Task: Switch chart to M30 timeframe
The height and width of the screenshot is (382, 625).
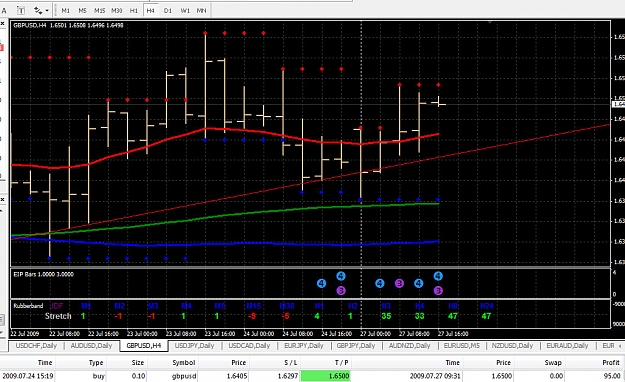Action: click(x=117, y=11)
